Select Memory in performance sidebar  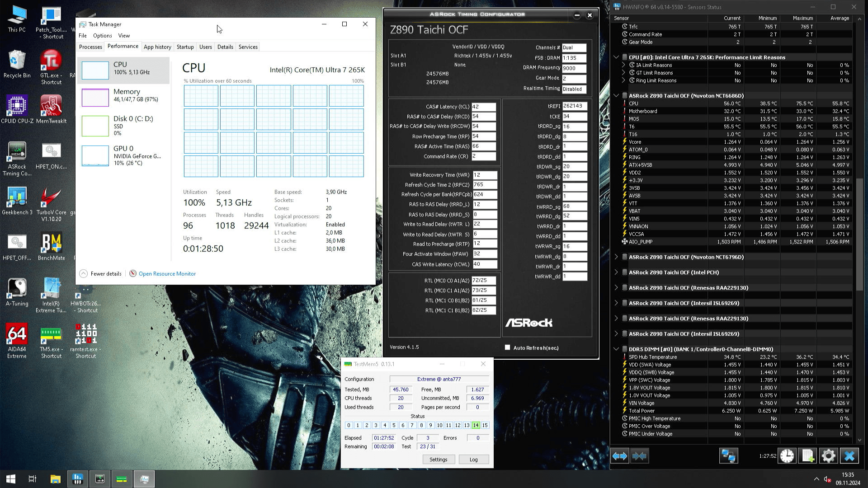point(123,95)
